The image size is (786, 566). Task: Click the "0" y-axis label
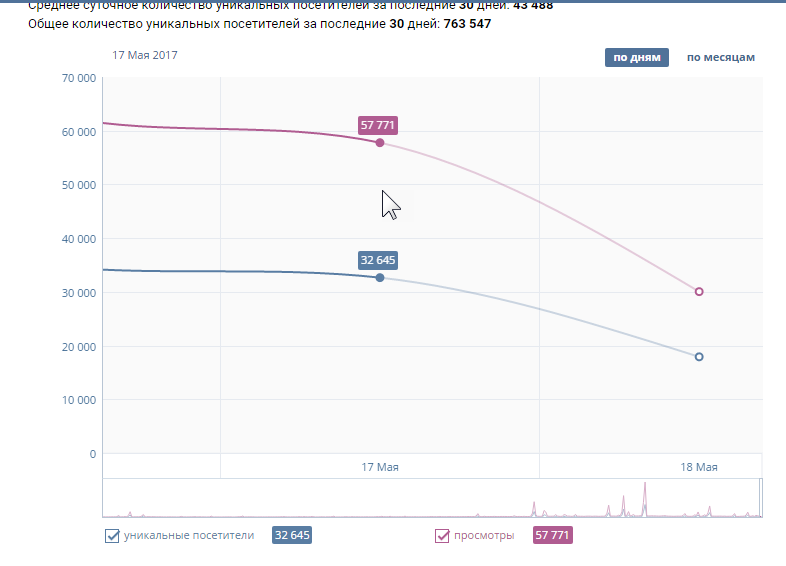[93, 454]
